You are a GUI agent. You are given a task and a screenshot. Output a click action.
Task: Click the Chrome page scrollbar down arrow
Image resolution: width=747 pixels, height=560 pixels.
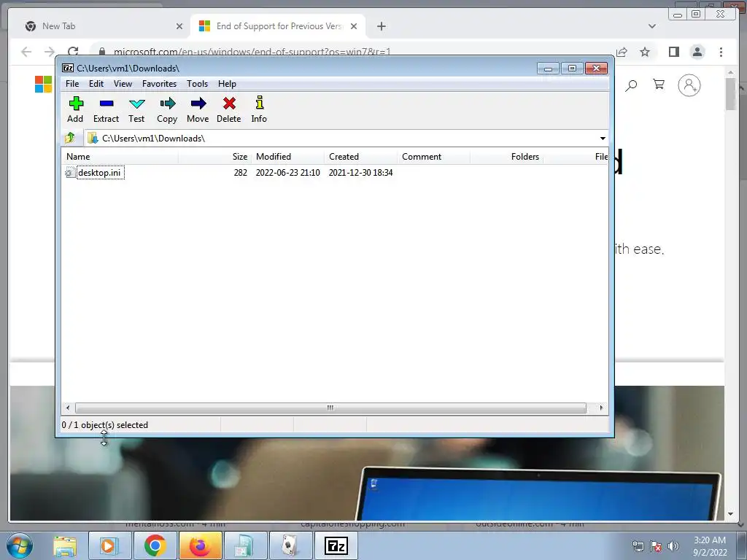pos(731,514)
